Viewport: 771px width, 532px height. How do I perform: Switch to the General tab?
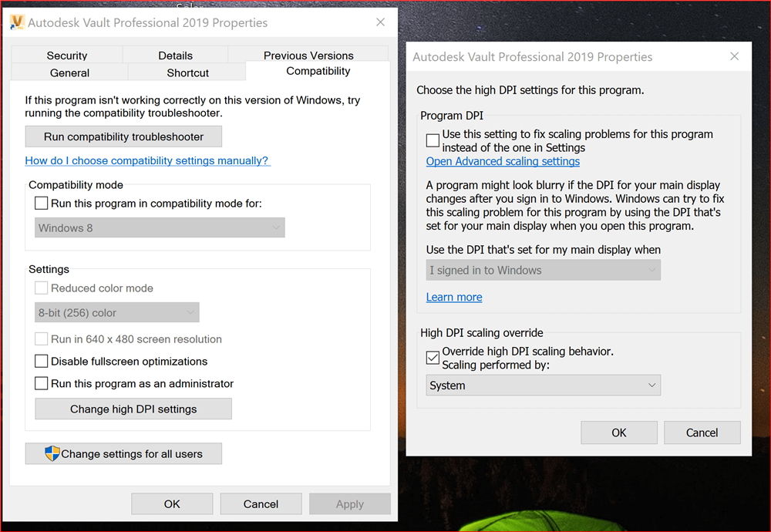pos(69,72)
